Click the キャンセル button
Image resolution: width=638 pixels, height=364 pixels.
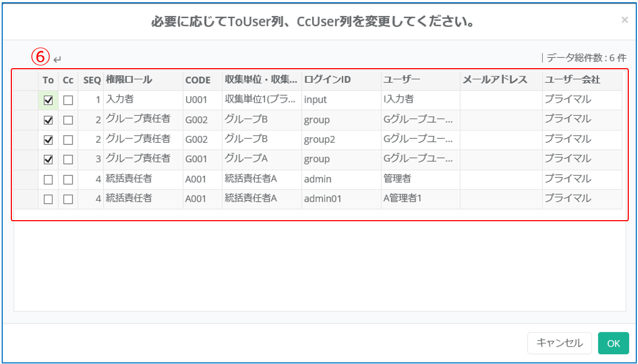pyautogui.click(x=560, y=343)
